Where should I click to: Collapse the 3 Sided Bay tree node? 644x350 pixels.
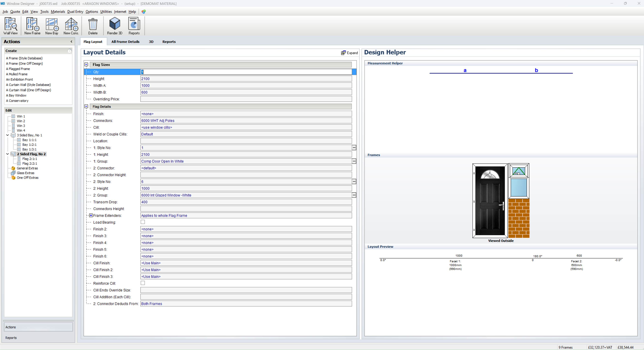click(8, 135)
